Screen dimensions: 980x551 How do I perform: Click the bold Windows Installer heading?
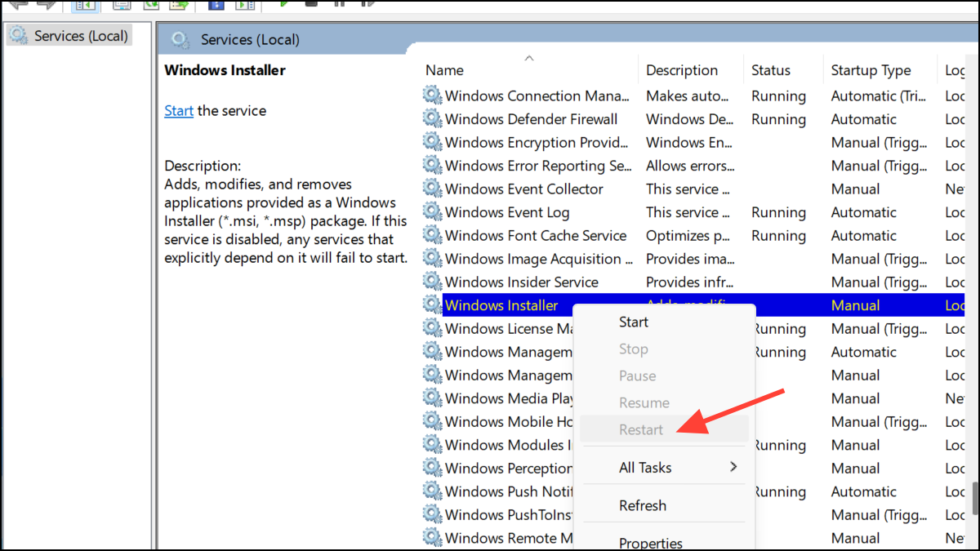point(225,70)
